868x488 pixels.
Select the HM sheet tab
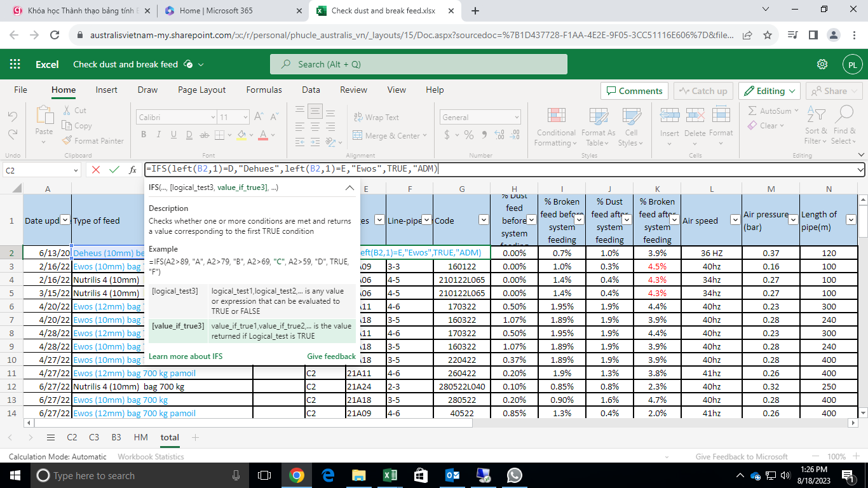140,437
